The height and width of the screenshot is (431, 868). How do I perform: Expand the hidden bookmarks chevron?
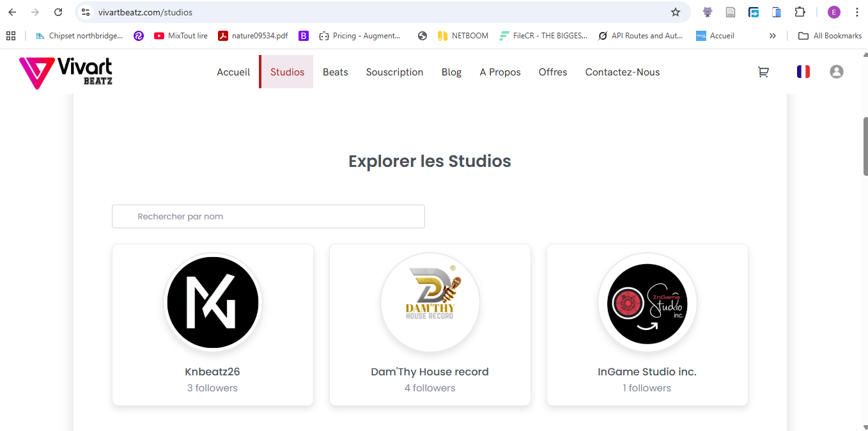coord(772,36)
